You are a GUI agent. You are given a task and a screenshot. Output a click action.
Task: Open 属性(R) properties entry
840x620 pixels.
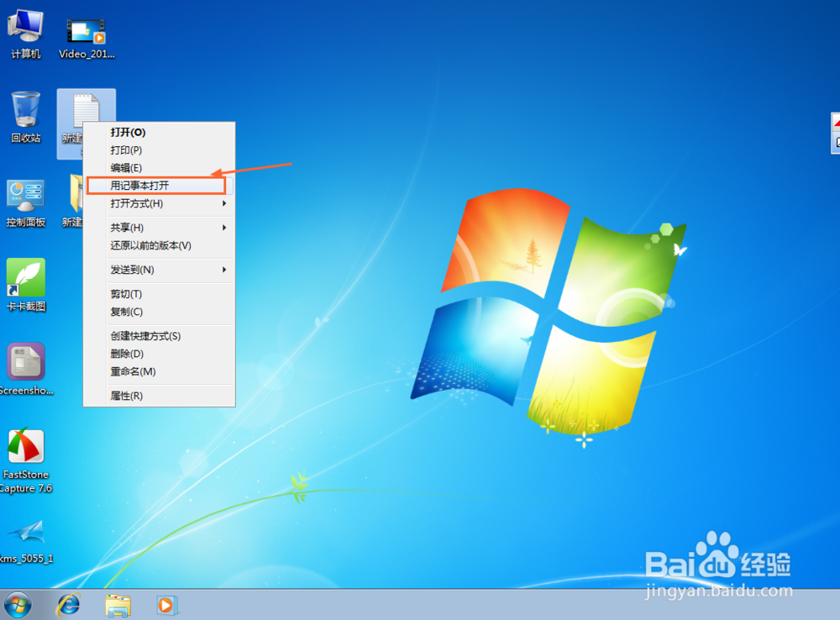pyautogui.click(x=160, y=396)
